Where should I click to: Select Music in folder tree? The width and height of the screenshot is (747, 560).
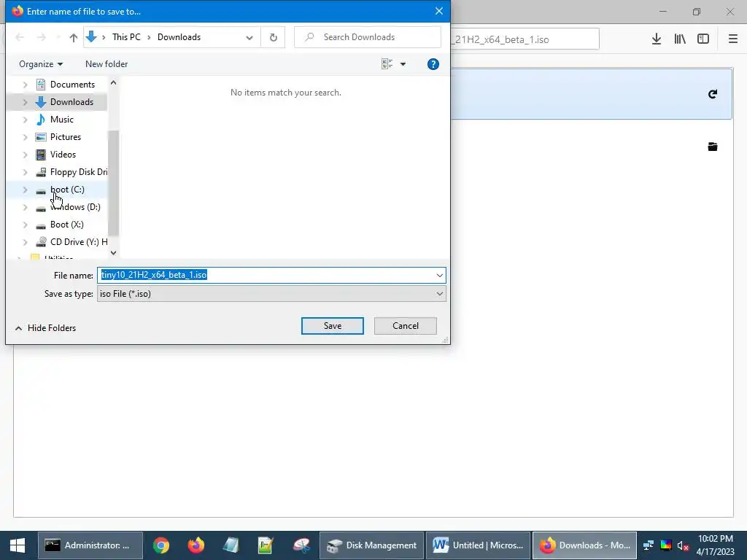point(62,120)
